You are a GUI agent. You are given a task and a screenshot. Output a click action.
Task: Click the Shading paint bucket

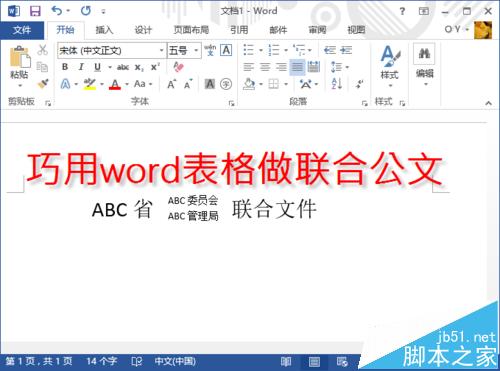(x=249, y=84)
